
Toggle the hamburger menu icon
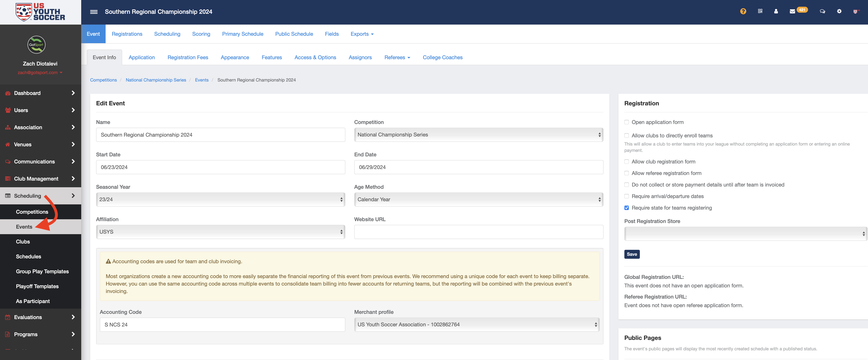click(x=94, y=12)
